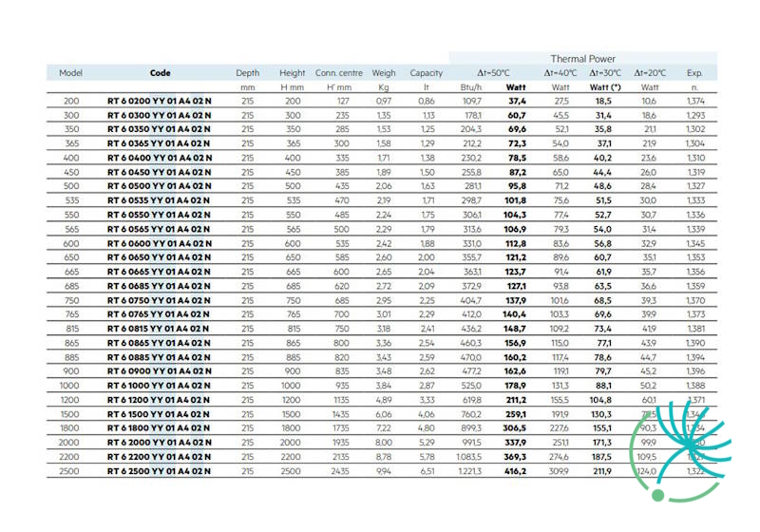Select the 'Δt=50°C' column header
The height and width of the screenshot is (532, 760).
tap(493, 73)
